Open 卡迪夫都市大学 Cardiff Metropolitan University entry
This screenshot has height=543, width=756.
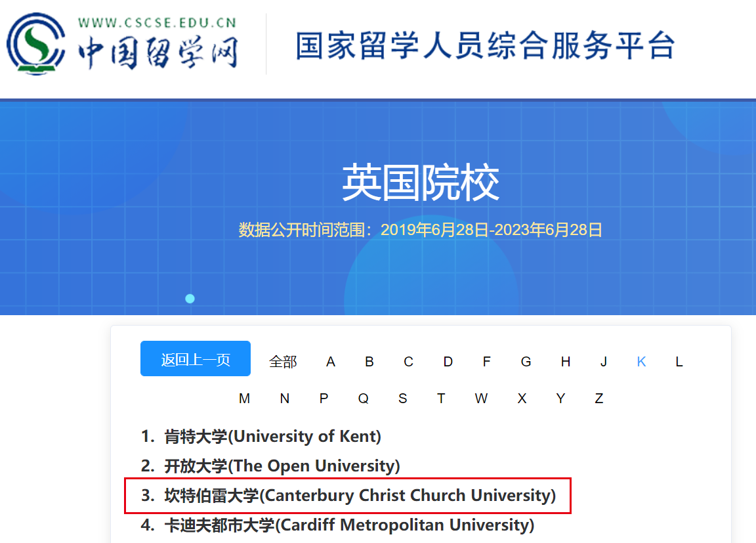click(349, 525)
